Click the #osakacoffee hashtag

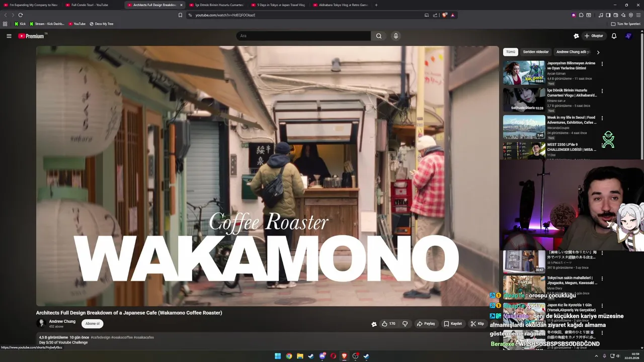pyautogui.click(x=122, y=337)
